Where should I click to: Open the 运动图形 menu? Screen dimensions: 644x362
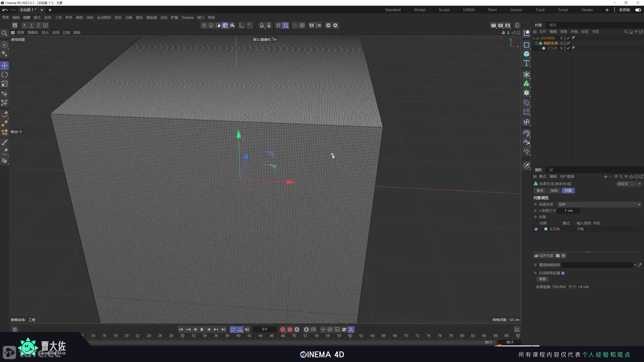tap(104, 18)
